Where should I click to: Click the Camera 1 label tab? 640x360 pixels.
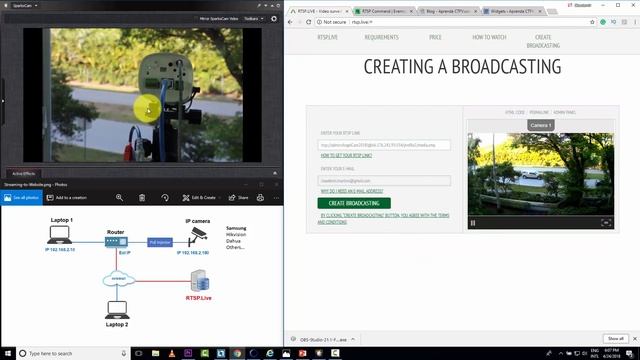[541, 125]
